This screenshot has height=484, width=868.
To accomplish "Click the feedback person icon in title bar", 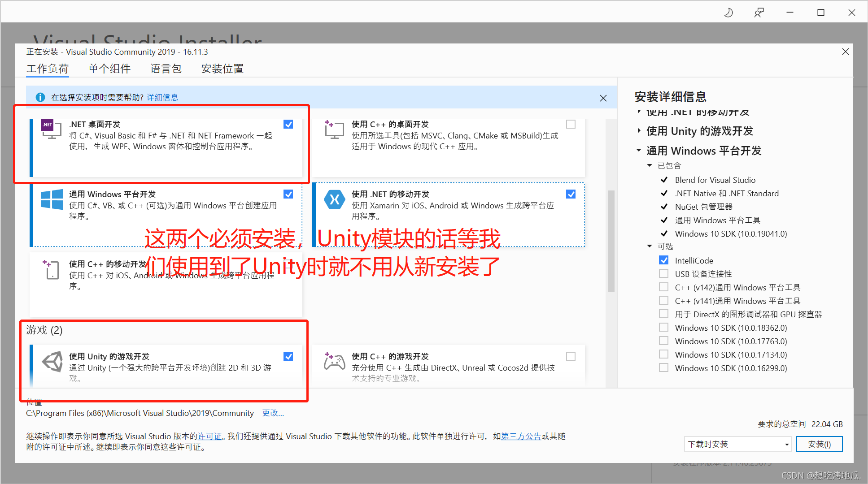I will coord(759,13).
